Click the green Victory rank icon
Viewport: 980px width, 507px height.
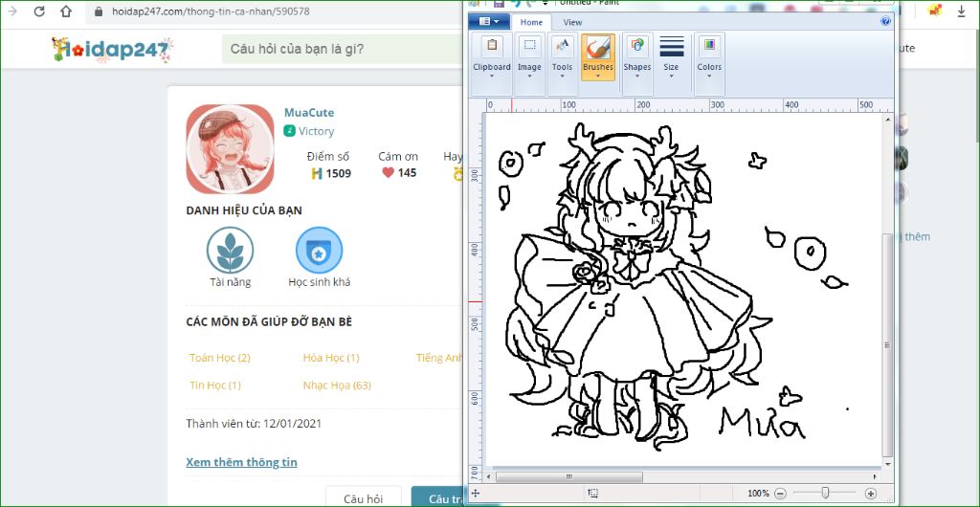(289, 131)
